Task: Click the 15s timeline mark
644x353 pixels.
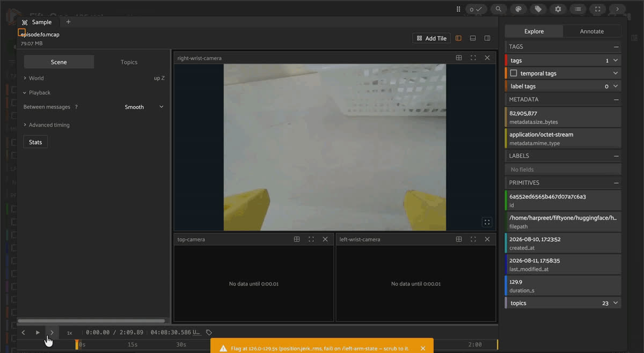Action: pos(133,345)
